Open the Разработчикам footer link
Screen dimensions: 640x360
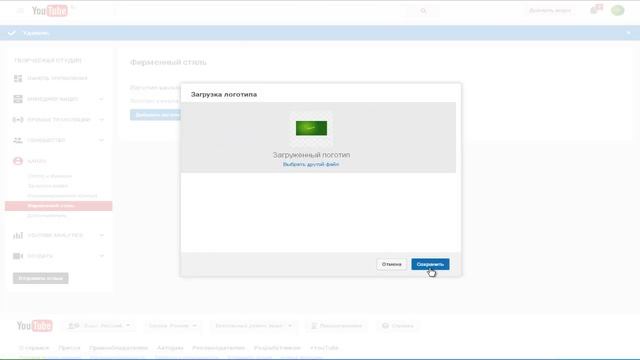(277, 348)
